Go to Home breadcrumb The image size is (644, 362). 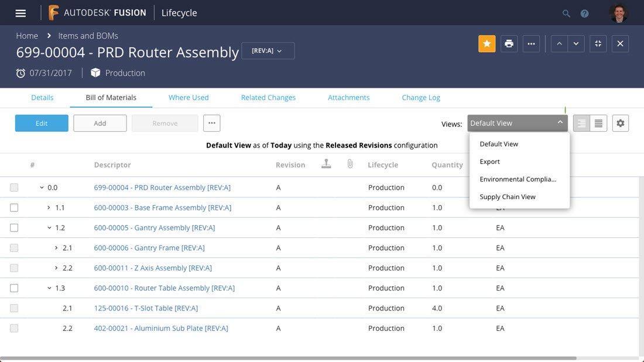pyautogui.click(x=27, y=36)
